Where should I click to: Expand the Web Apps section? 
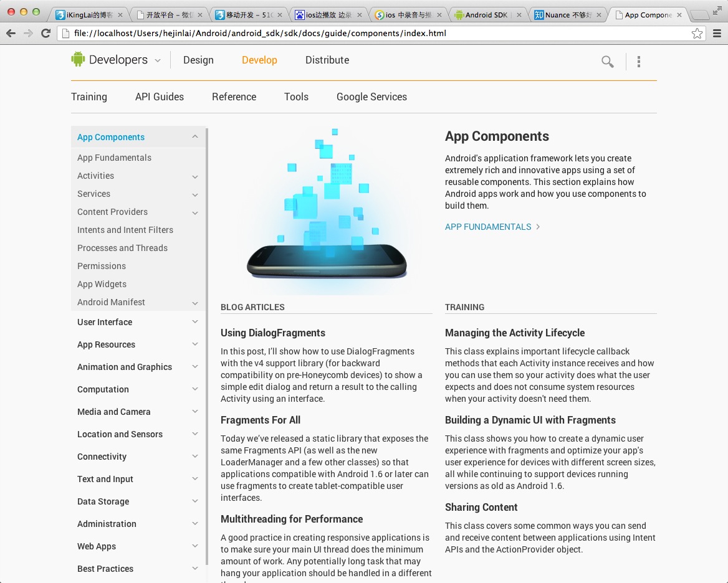(x=195, y=546)
